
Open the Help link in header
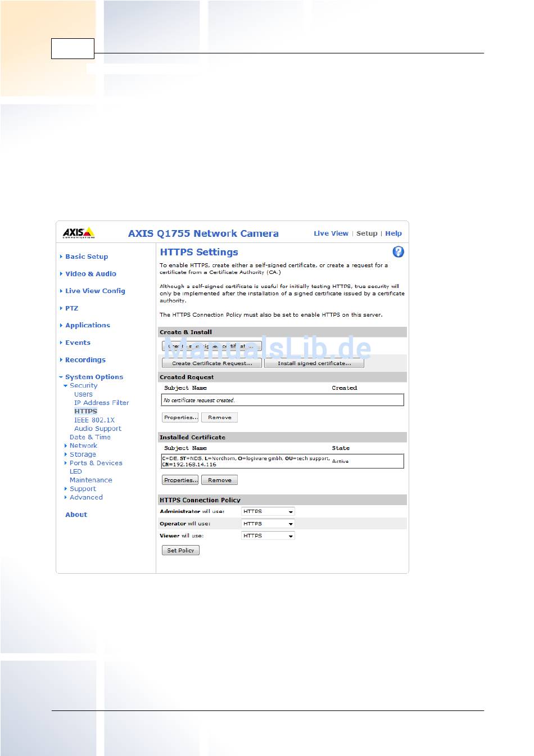pos(393,233)
